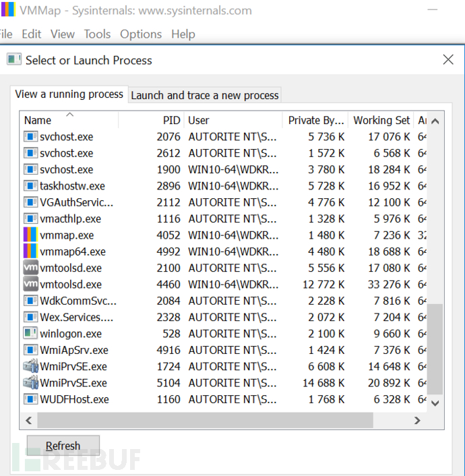This screenshot has width=465, height=476.
Task: Select the taskhostw.exe process name
Action: pos(73,186)
